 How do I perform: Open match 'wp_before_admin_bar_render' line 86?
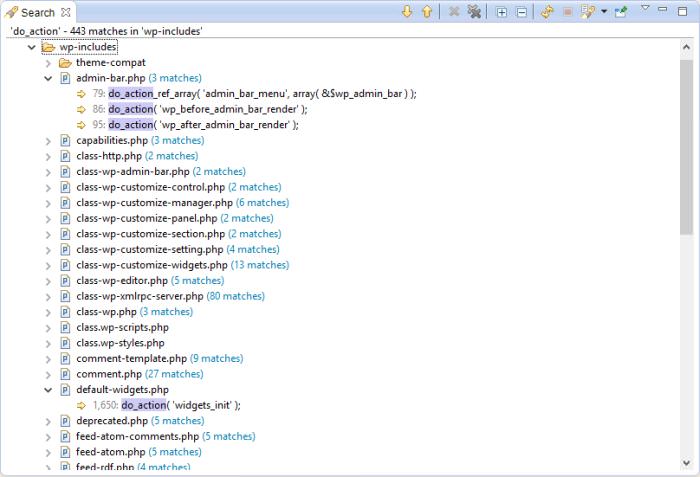200,109
